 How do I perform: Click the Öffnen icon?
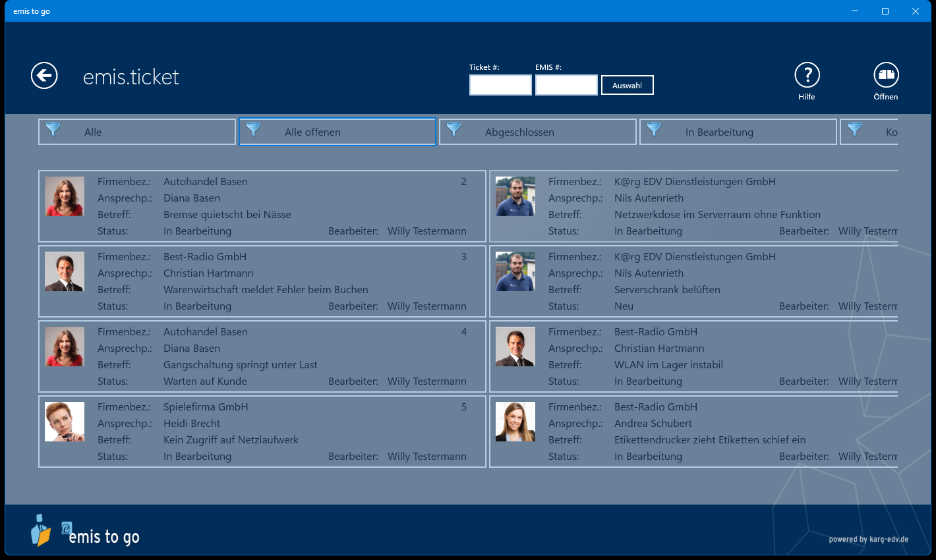pyautogui.click(x=886, y=75)
